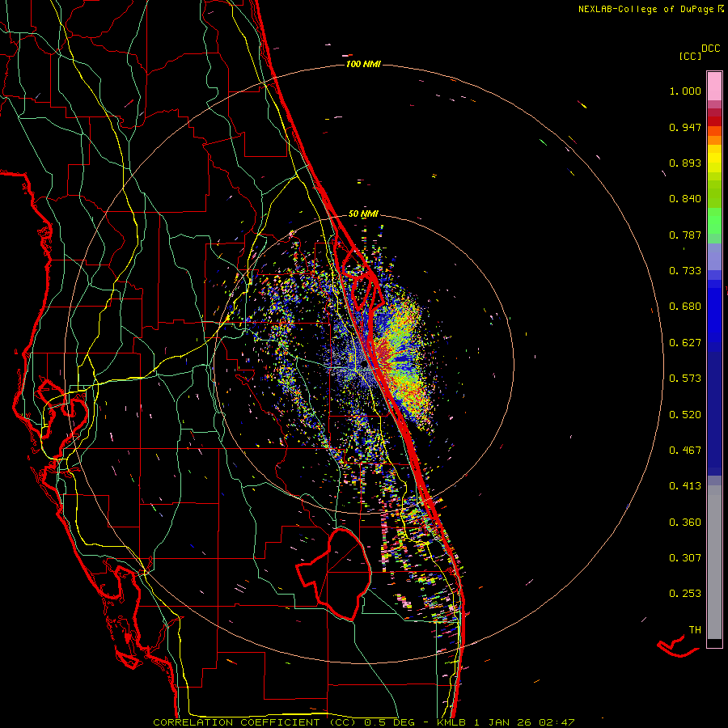Screen dimensions: 728x728
Task: Pick the light pink color bar segment beside 1.000
Action: pos(714,87)
